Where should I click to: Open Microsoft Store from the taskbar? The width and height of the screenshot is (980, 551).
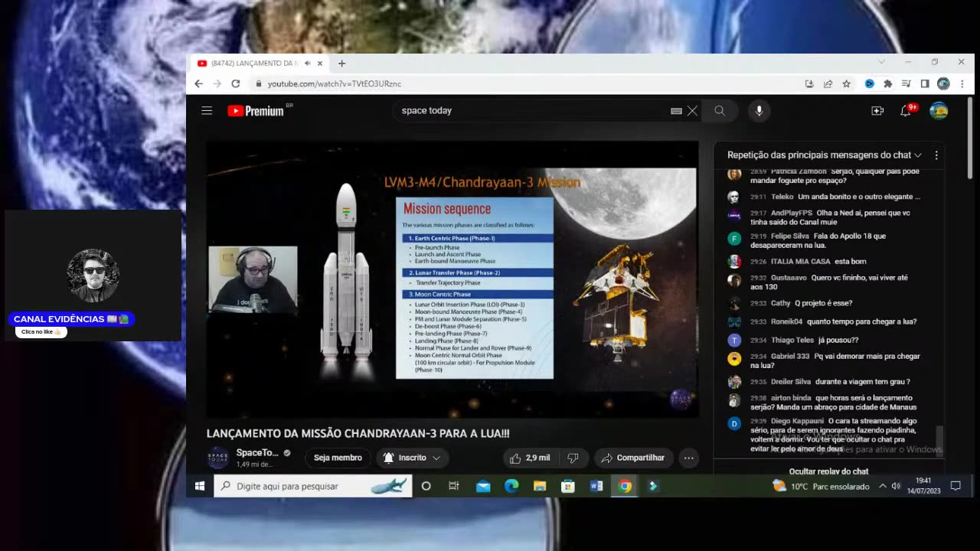(568, 486)
